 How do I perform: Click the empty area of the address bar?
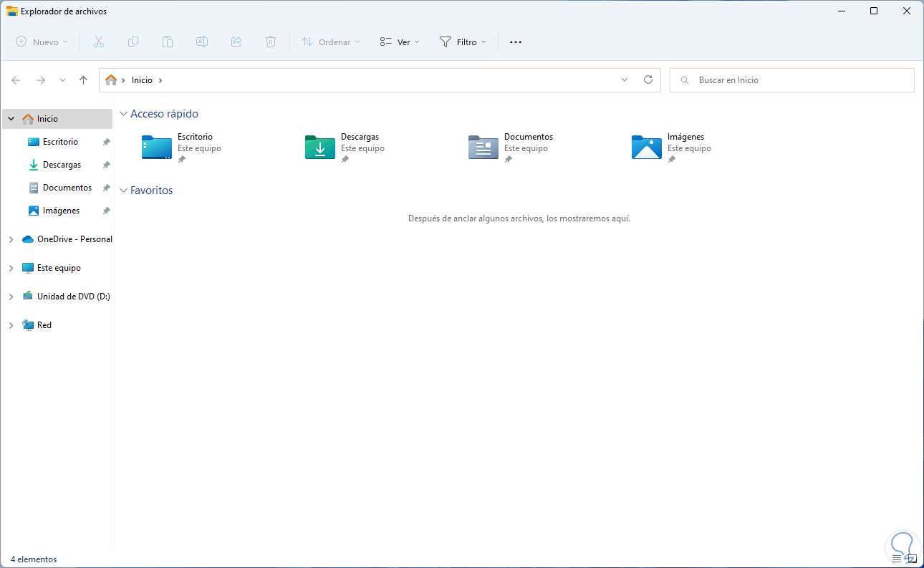click(390, 80)
